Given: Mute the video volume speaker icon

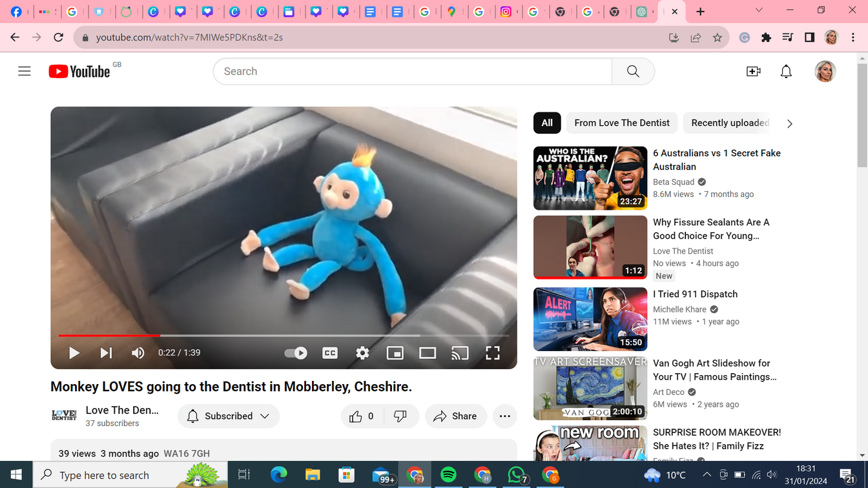Looking at the screenshot, I should (138, 353).
